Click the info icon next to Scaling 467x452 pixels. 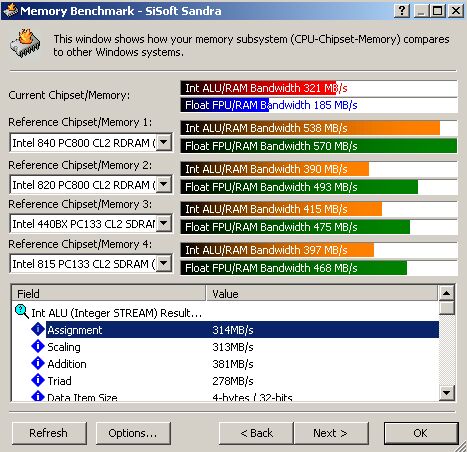point(38,346)
